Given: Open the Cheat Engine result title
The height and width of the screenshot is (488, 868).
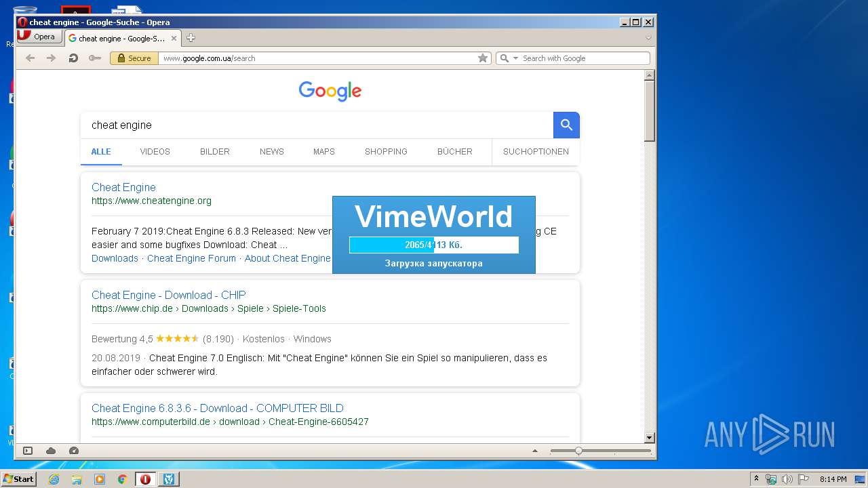Looking at the screenshot, I should (123, 188).
